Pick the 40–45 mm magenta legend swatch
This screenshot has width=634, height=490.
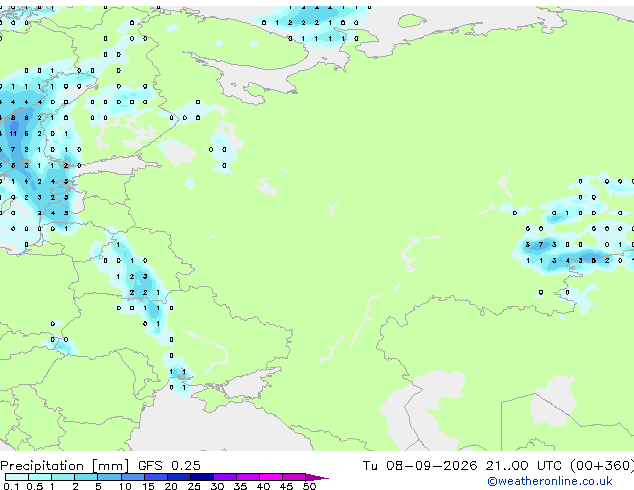[x=271, y=477]
